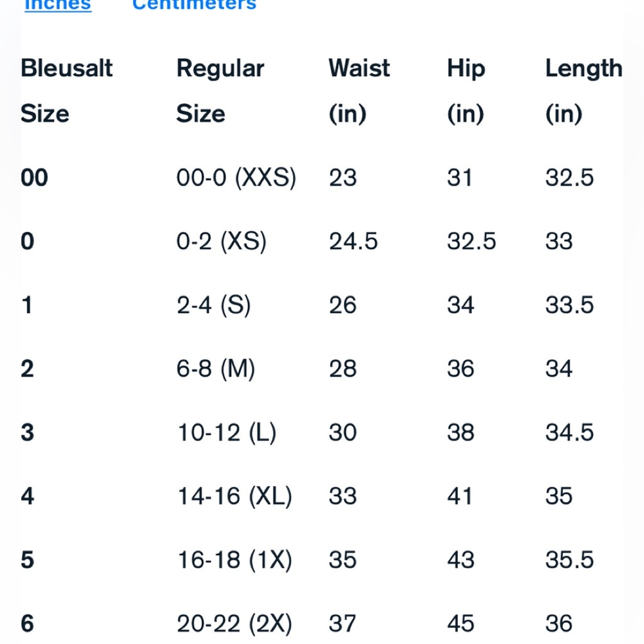Click the 24.5 waist measurement value
The image size is (644, 644).
354,241
